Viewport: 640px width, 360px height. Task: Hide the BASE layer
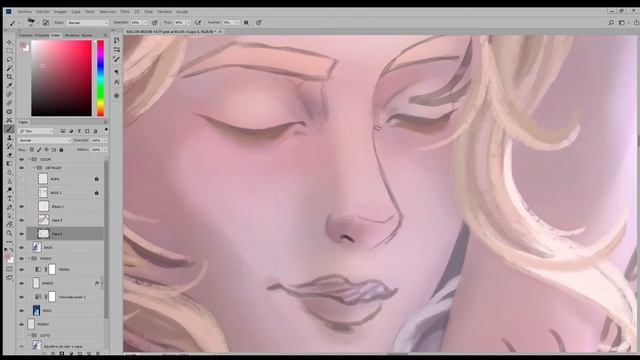[22, 247]
